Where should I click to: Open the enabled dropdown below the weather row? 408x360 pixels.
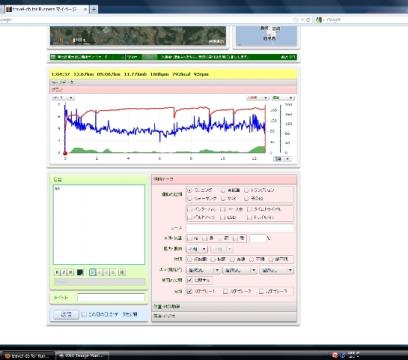click(x=197, y=249)
